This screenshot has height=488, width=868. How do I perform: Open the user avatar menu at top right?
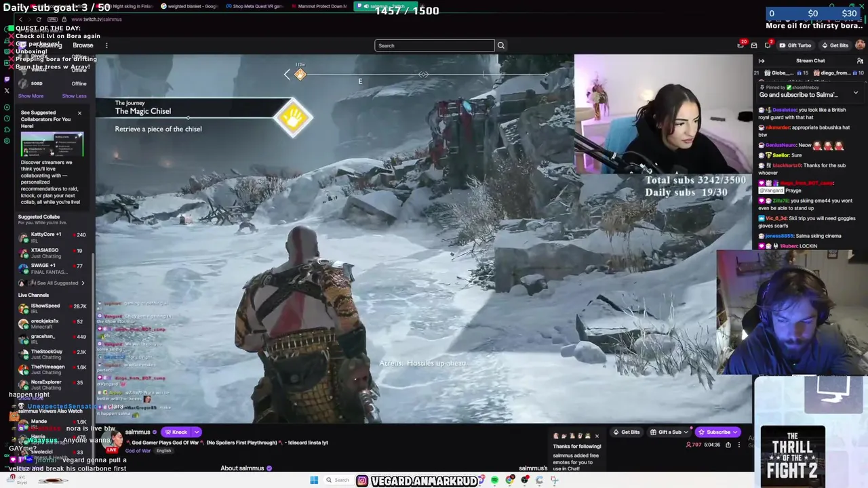point(860,45)
